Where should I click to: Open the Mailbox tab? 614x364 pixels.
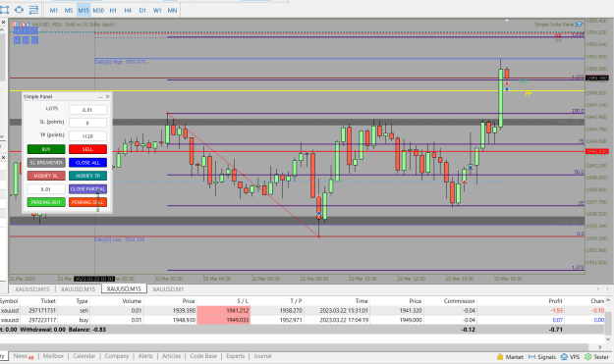pos(53,356)
